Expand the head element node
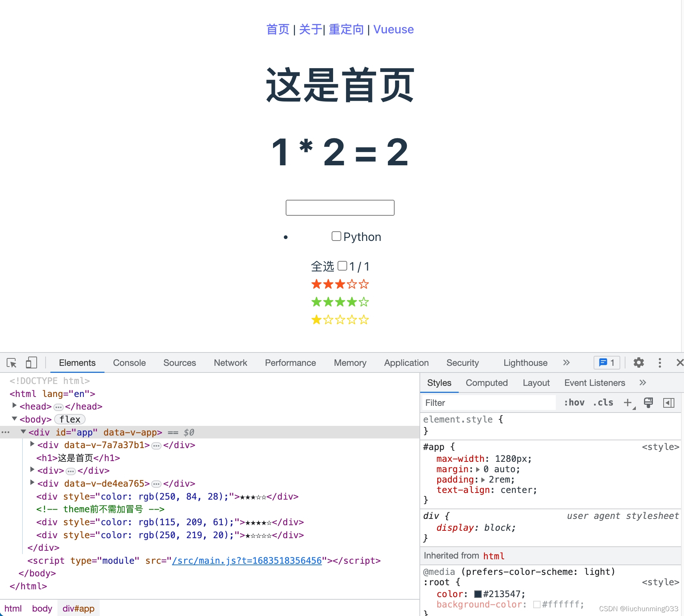Screen dimensions: 684x616 [x=14, y=405]
